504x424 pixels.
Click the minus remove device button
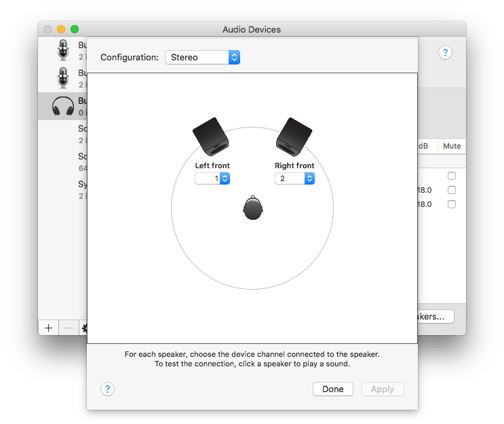coord(69,328)
